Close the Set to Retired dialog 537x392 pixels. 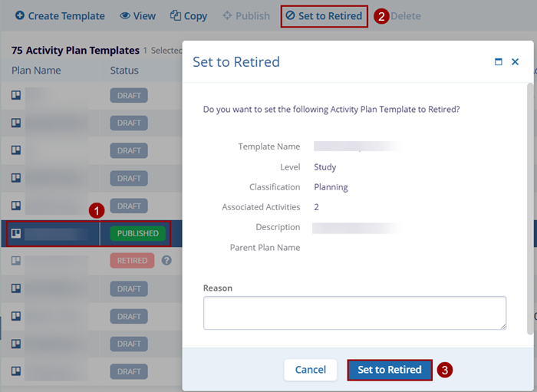[516, 62]
